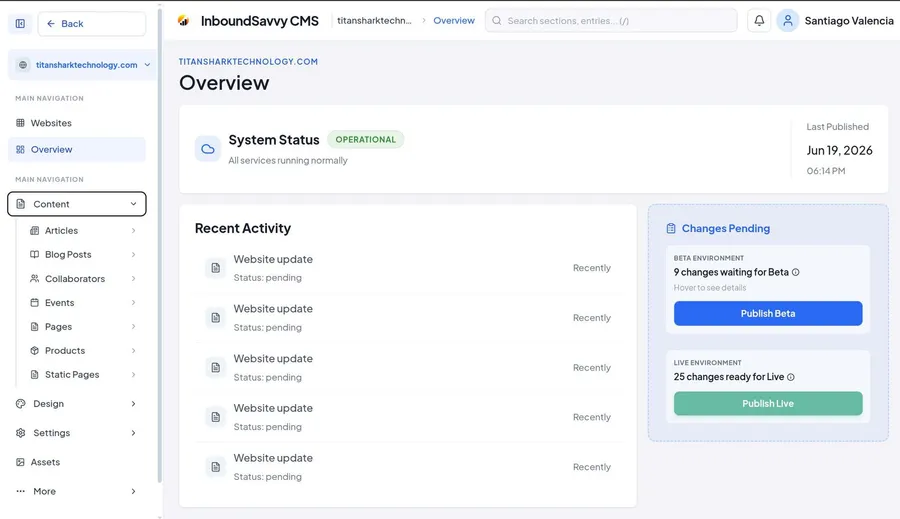
Task: Click the last Website update document icon
Action: tap(216, 467)
